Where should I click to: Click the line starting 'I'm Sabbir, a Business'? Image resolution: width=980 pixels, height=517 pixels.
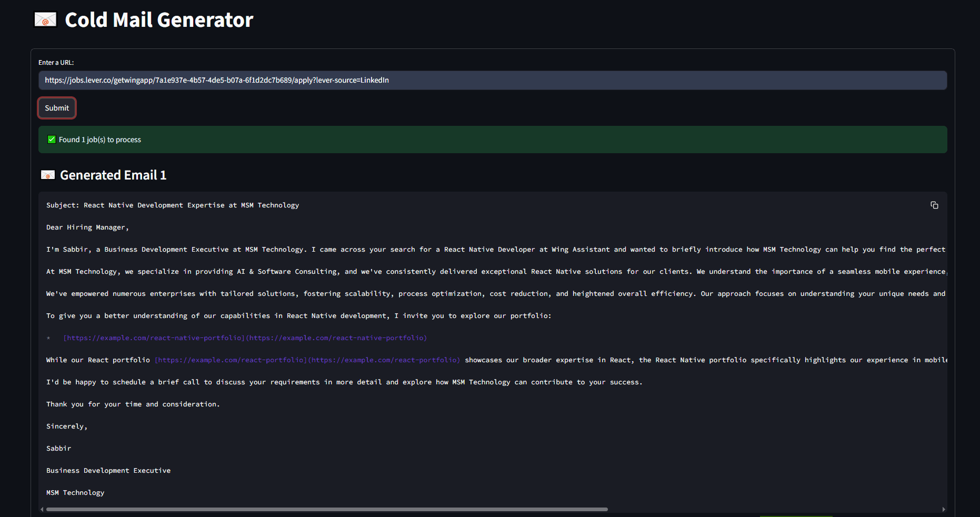[496, 250]
